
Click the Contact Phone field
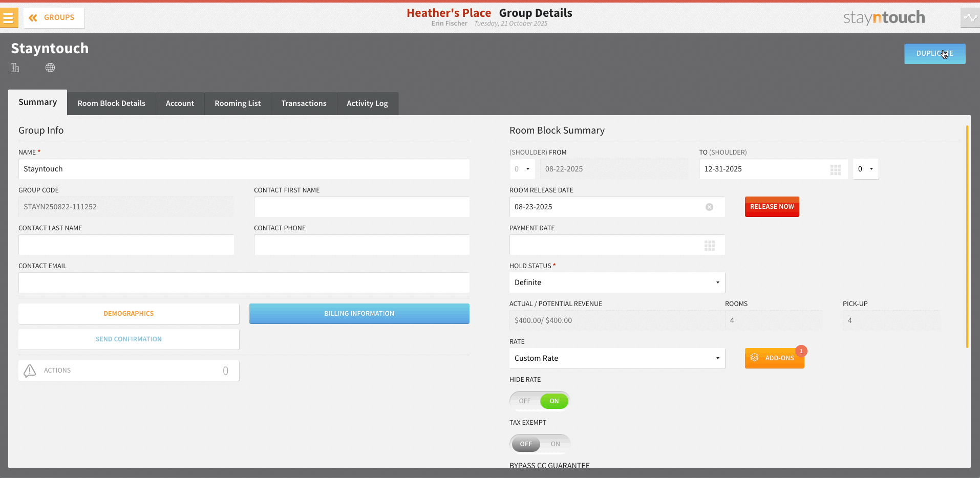pyautogui.click(x=361, y=245)
